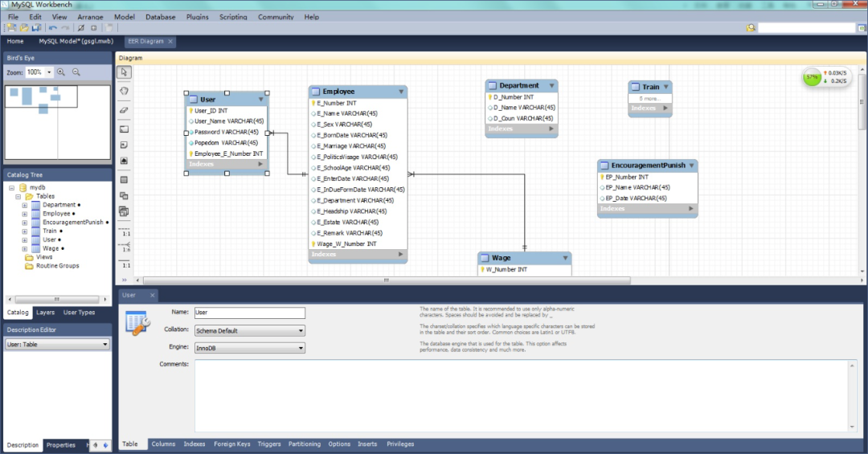Image resolution: width=868 pixels, height=454 pixels.
Task: Choose the place new table tool
Action: click(125, 180)
